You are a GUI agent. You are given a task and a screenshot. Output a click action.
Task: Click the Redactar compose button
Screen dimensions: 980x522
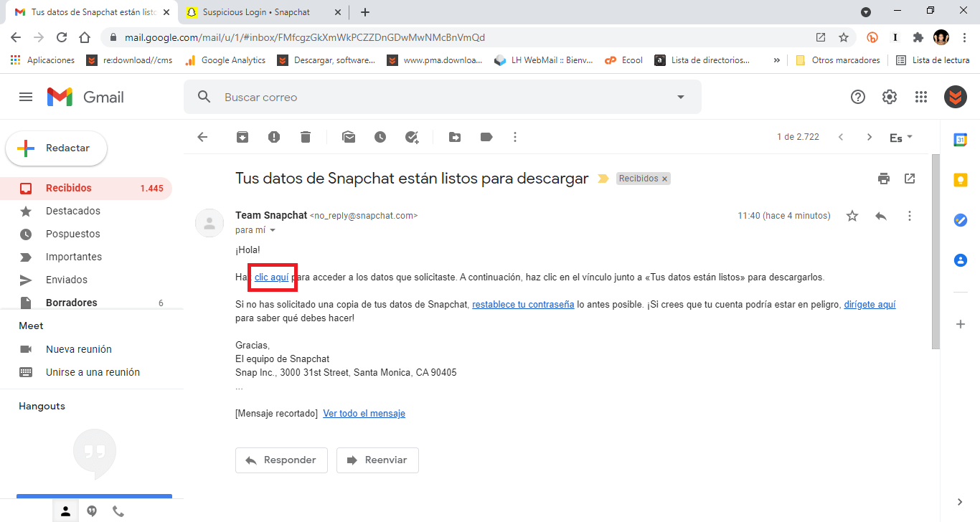57,148
